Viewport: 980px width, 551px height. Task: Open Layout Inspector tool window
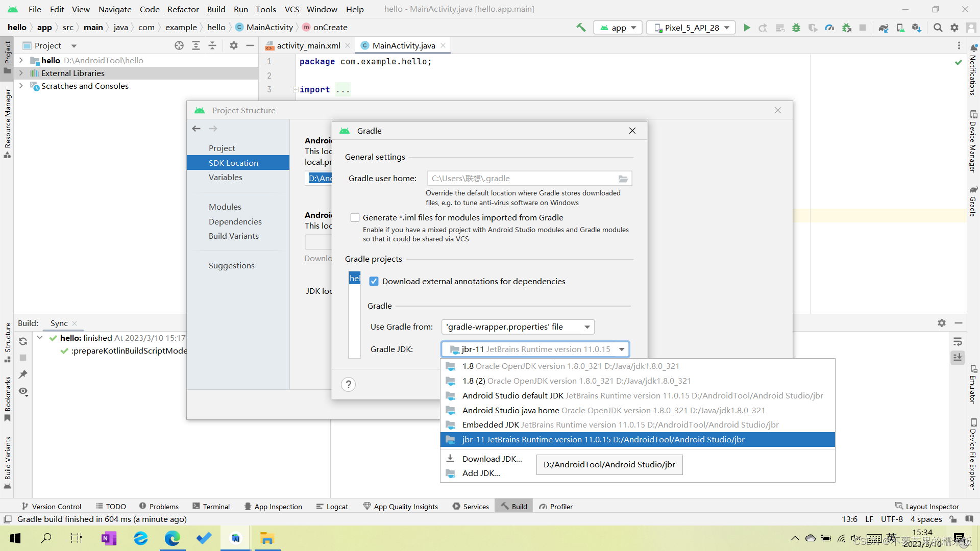click(927, 507)
